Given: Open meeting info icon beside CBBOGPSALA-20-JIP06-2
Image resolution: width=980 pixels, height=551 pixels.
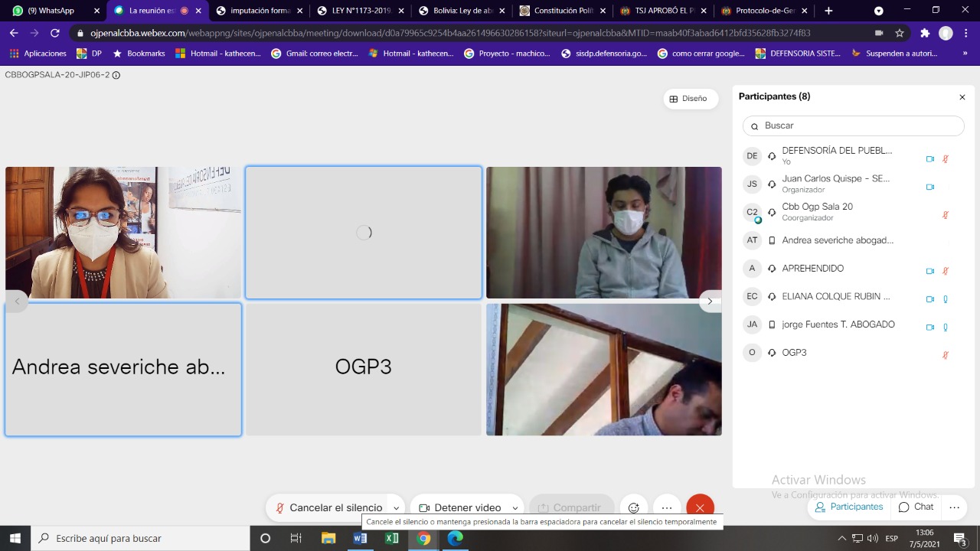Looking at the screenshot, I should coord(116,75).
